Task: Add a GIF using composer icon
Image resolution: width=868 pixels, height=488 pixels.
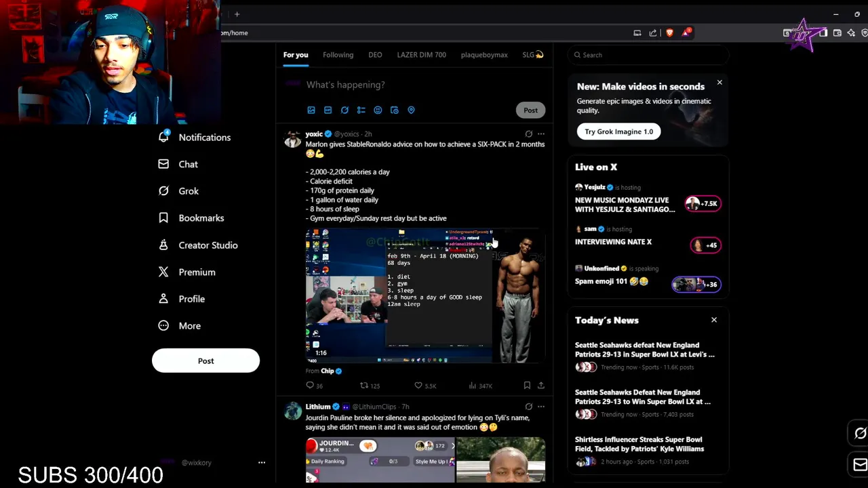Action: [x=328, y=110]
